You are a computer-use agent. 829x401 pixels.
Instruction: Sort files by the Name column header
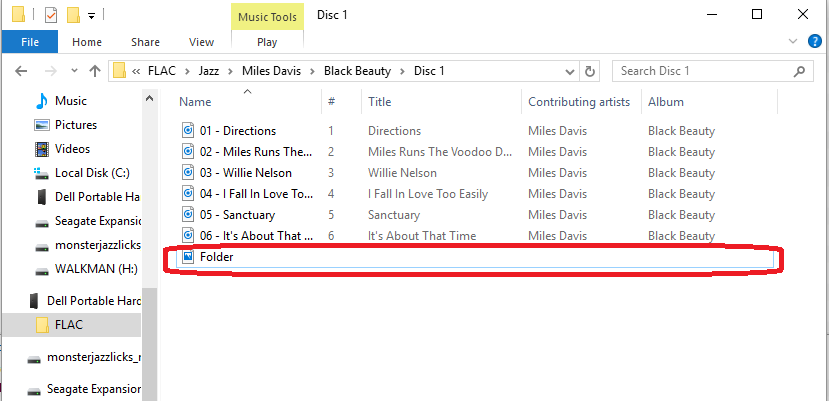coord(196,102)
